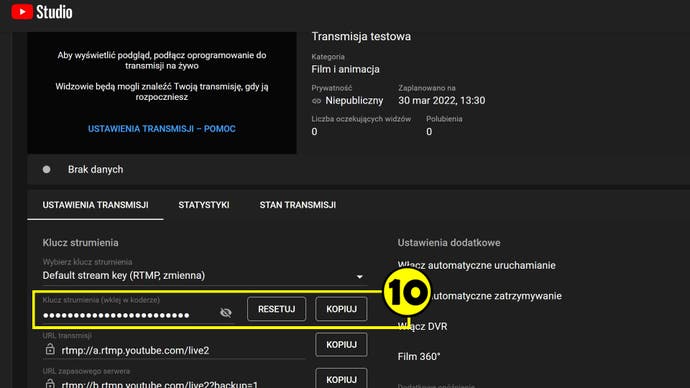Click the Niepubliczny privacy value
This screenshot has height=388, width=690.
click(x=354, y=101)
